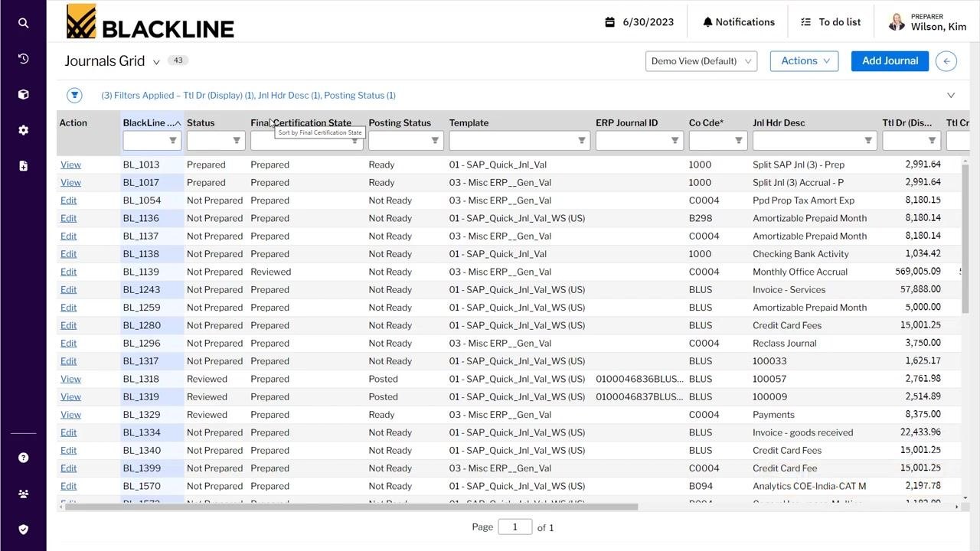Open settings gear in left sidebar
The width and height of the screenshot is (980, 551).
(x=23, y=130)
